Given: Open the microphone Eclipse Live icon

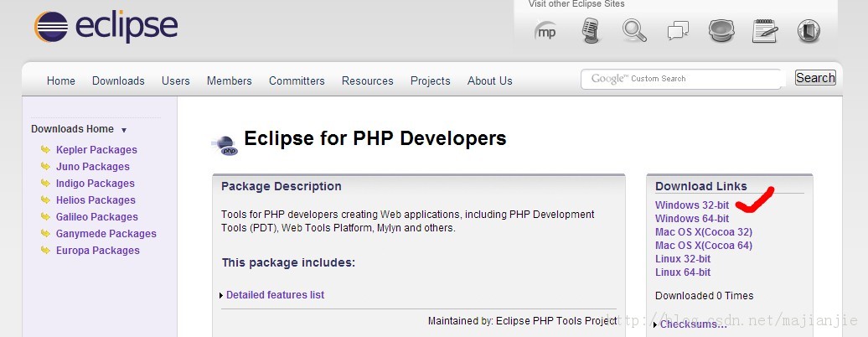Looking at the screenshot, I should pos(591,30).
